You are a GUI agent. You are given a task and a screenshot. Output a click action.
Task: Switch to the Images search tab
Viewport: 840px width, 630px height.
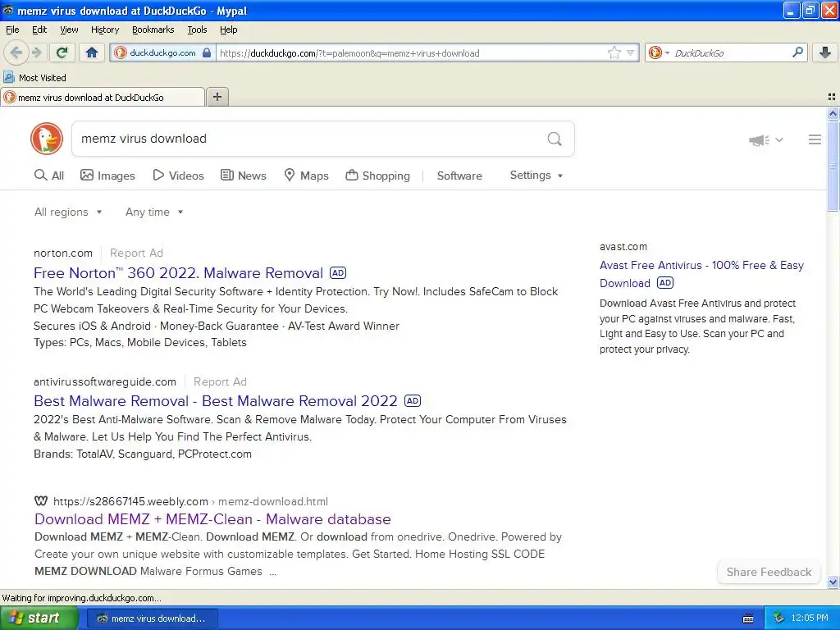point(107,176)
